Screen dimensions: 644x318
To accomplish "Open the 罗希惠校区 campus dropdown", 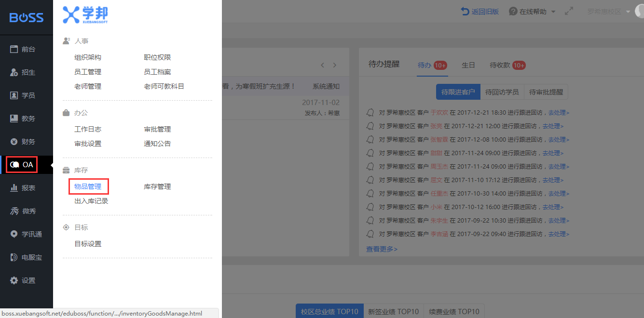I will (x=609, y=11).
